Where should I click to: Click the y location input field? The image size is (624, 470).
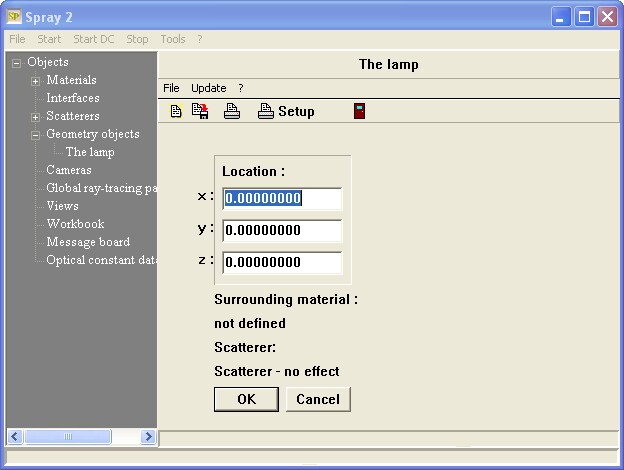tap(282, 231)
